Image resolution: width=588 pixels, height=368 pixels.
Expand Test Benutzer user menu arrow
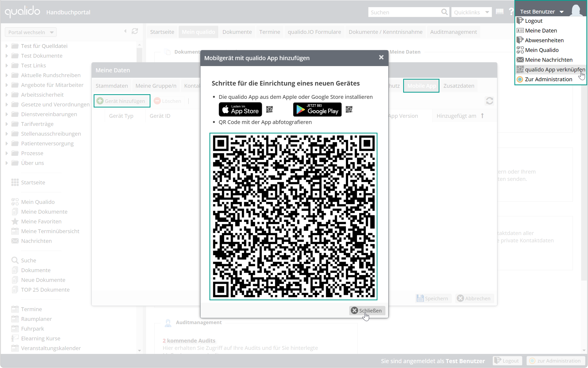[x=561, y=12]
